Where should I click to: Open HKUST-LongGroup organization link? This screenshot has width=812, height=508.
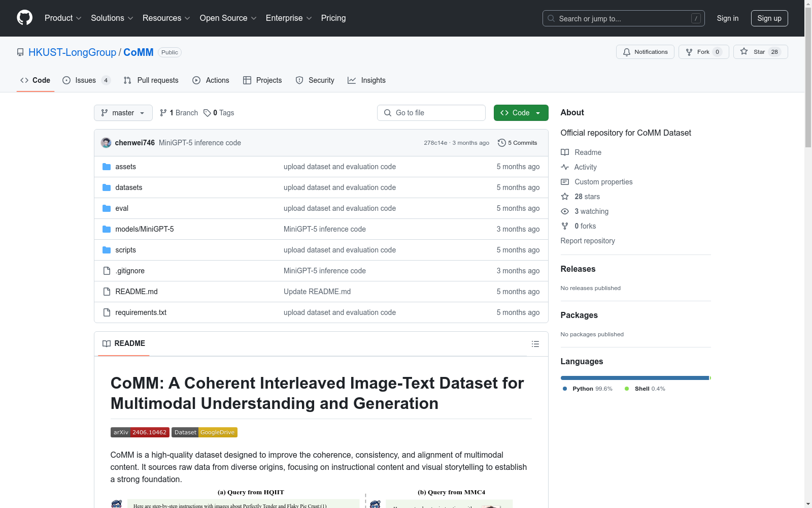tap(72, 52)
